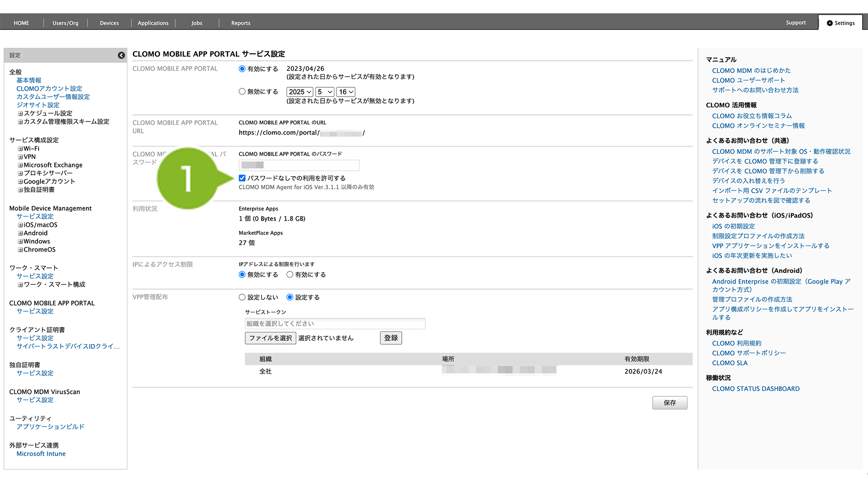Open the year dropdown showing 2025
868x488 pixels.
pos(300,92)
